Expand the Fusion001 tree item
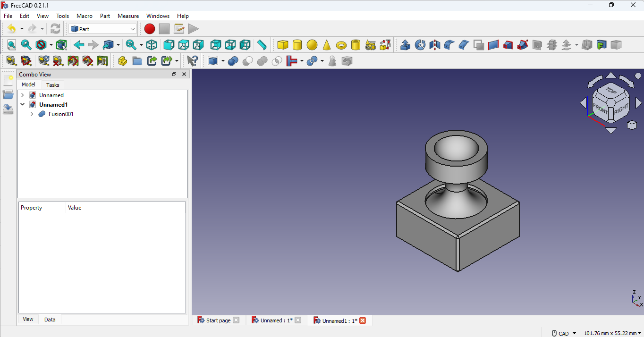 pos(32,114)
